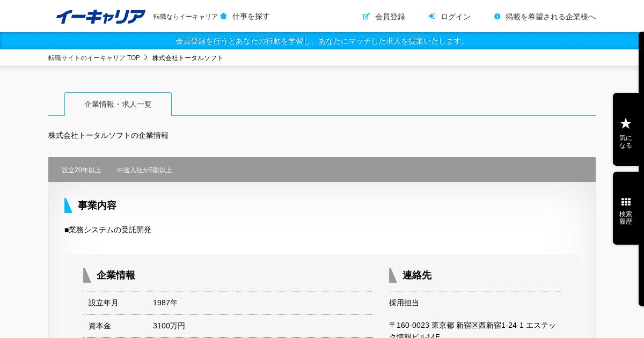Click the 企業情報 heading

click(116, 275)
